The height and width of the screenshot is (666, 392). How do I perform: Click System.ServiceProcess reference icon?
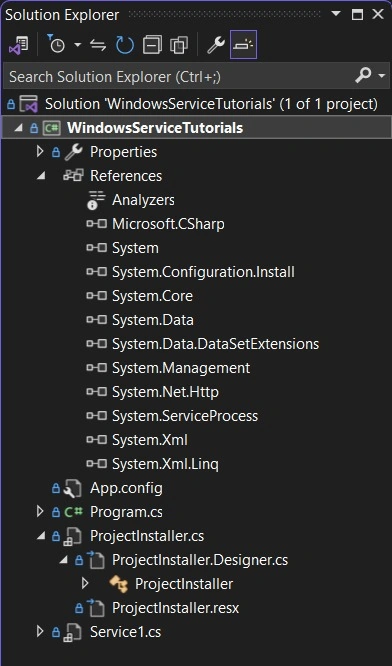96,416
